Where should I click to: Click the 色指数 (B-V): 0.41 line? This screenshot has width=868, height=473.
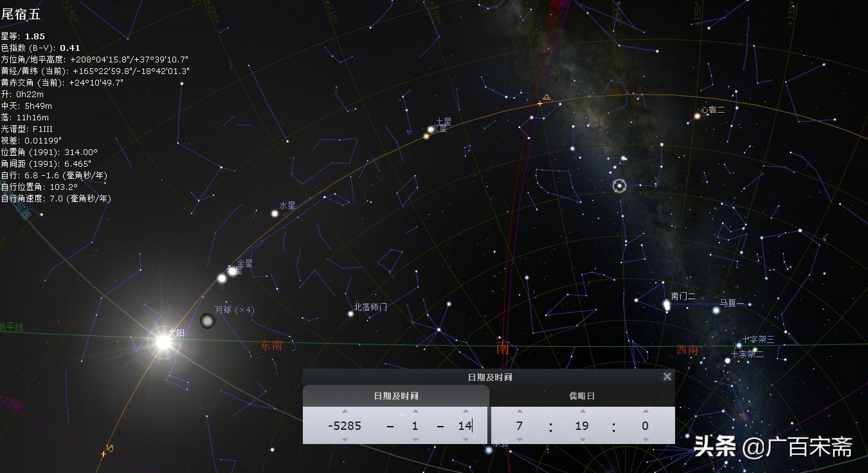41,48
